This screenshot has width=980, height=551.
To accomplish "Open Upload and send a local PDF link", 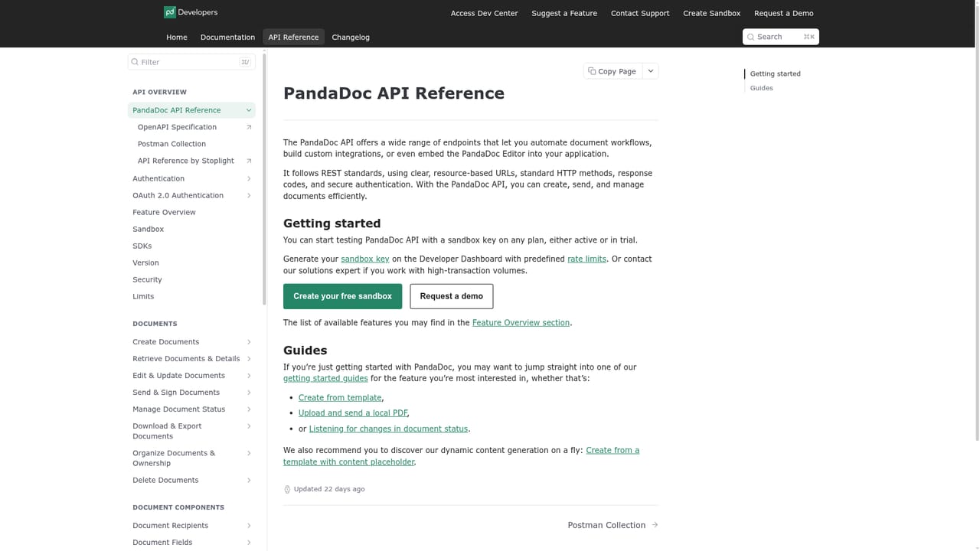I will coord(353,413).
